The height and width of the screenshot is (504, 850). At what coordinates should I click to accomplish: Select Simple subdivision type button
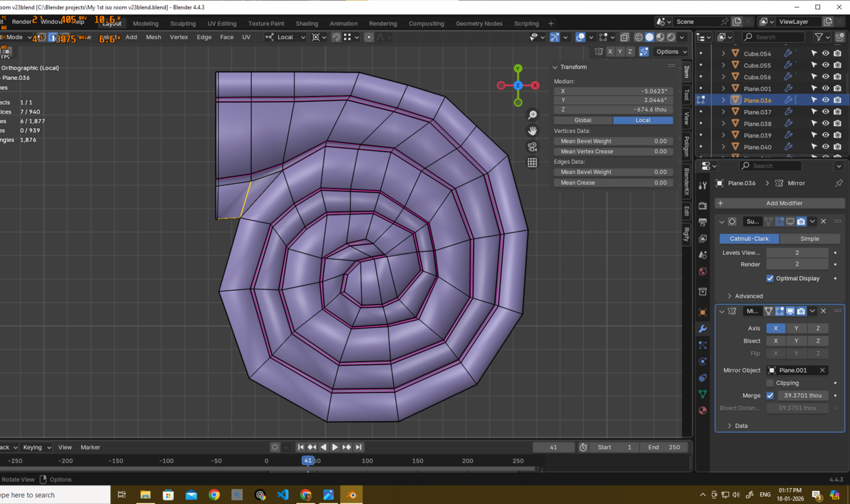[809, 238]
